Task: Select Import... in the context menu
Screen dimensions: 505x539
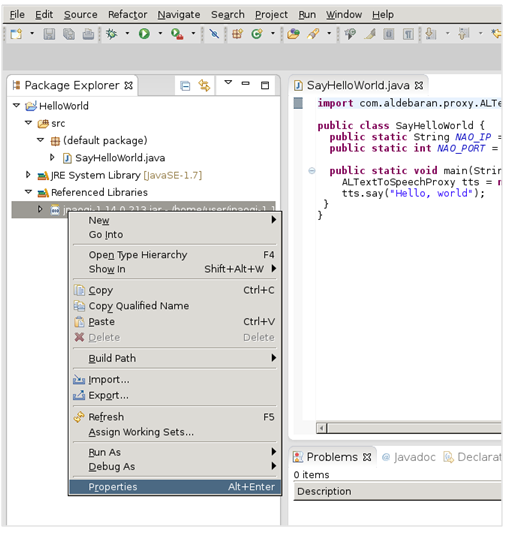Action: coord(175,380)
